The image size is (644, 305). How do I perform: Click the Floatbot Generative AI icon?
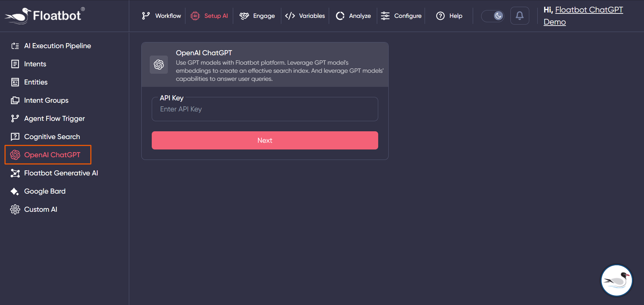pyautogui.click(x=15, y=173)
